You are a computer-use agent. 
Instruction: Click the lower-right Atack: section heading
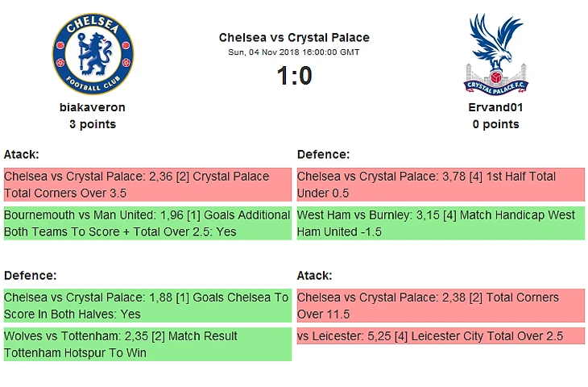[315, 275]
